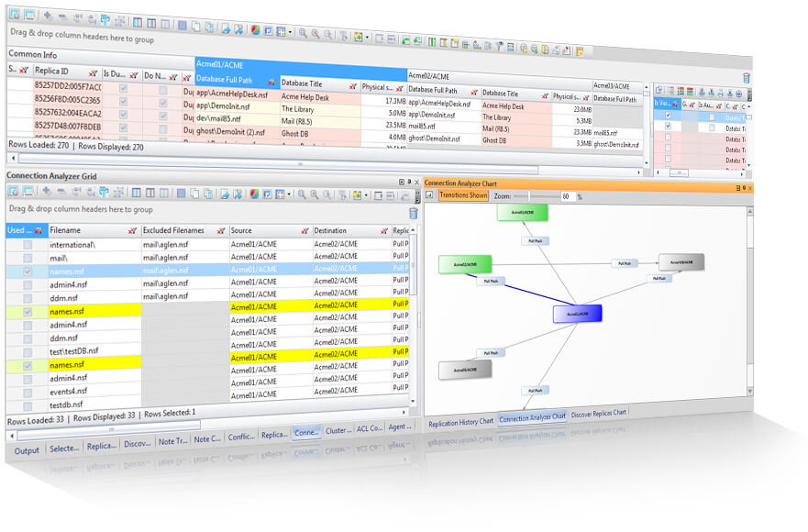Click the Transitions Shown button
The width and height of the screenshot is (808, 532).
pyautogui.click(x=463, y=194)
